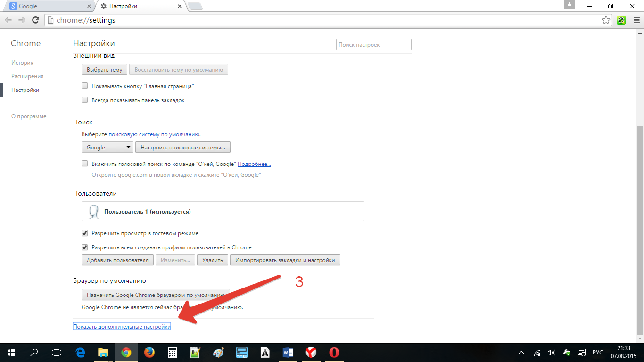644x362 pixels.
Task: Click the Пользователь 1 avatar icon
Action: pyautogui.click(x=93, y=212)
